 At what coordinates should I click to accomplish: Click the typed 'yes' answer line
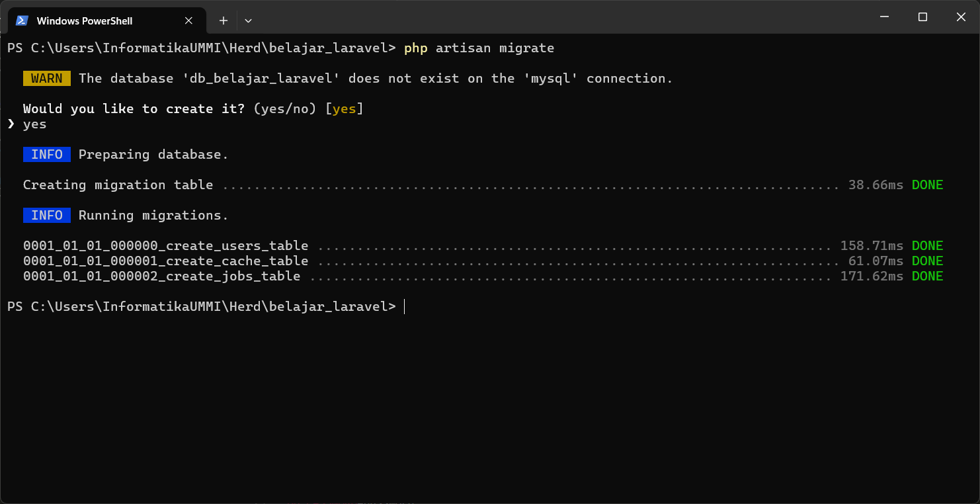(x=34, y=124)
